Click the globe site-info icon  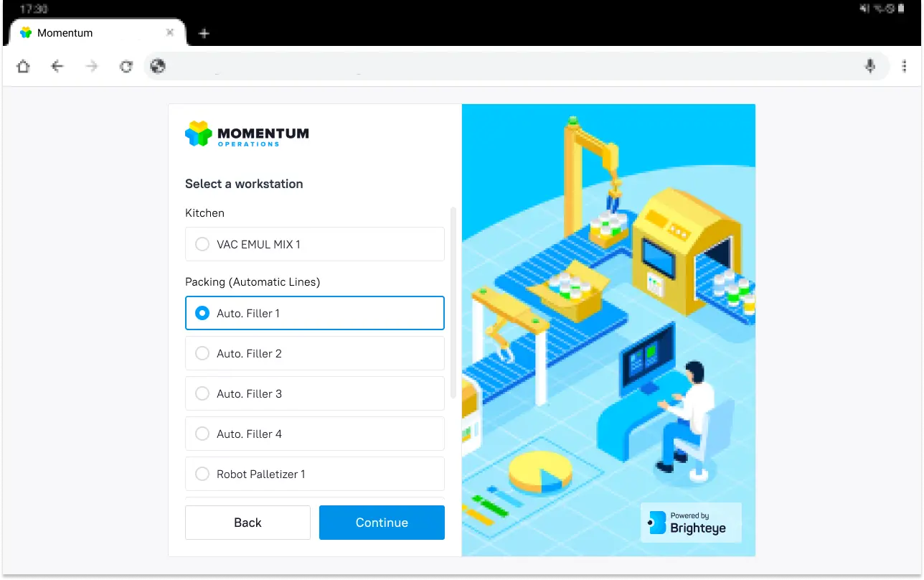[x=158, y=67]
